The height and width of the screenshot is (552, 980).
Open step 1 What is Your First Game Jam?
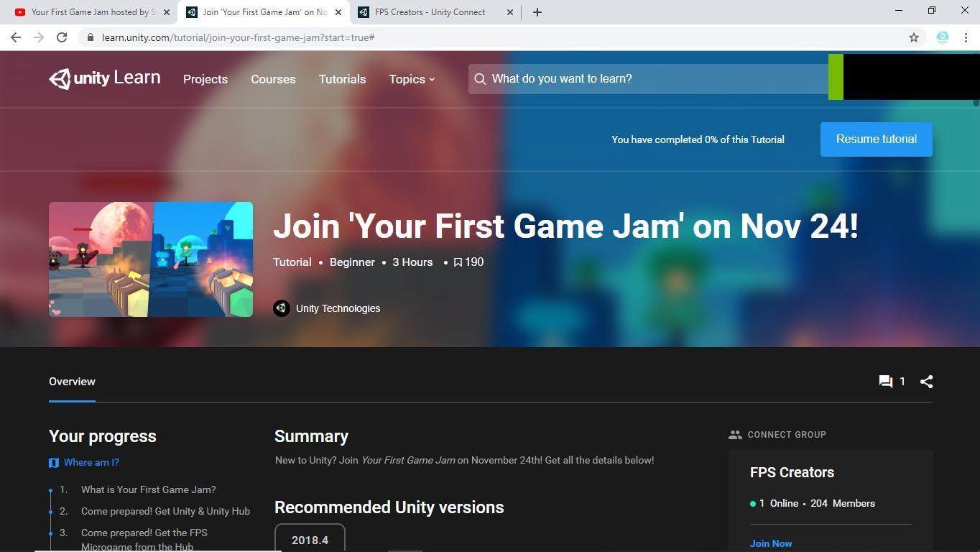pos(148,490)
